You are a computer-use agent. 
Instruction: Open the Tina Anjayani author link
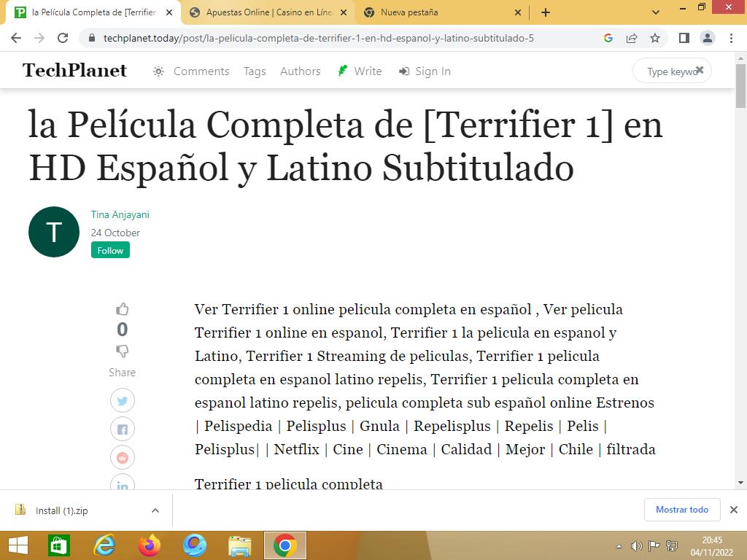click(x=120, y=214)
